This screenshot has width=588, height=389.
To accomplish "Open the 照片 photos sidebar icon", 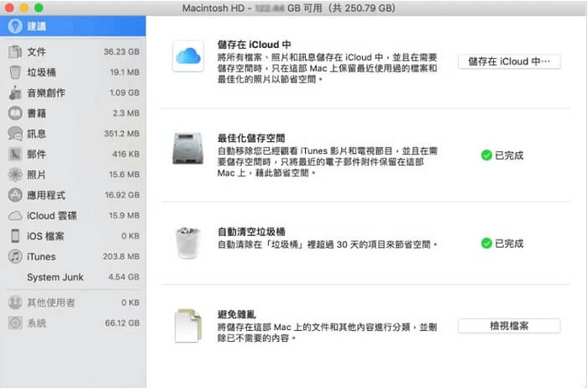I will point(14,175).
